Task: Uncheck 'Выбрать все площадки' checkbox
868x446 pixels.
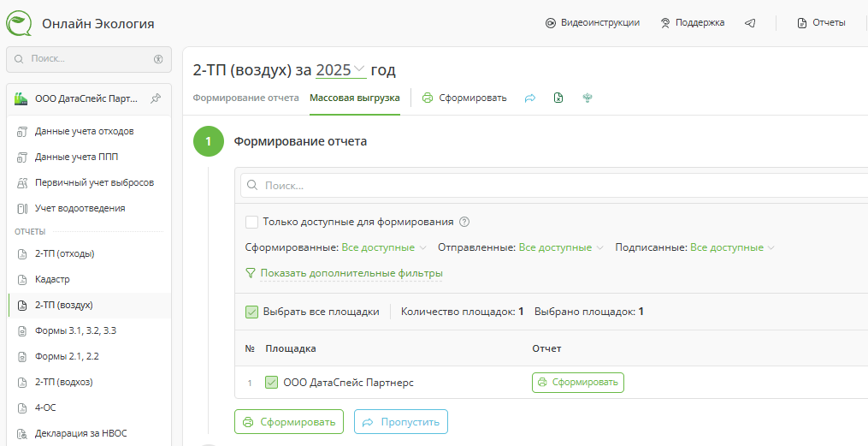Action: coord(251,312)
